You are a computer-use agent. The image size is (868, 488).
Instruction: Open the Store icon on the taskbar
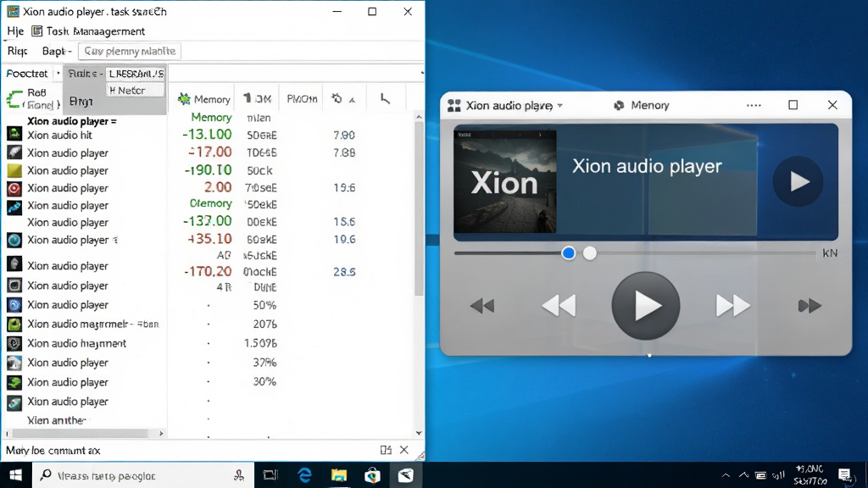373,474
